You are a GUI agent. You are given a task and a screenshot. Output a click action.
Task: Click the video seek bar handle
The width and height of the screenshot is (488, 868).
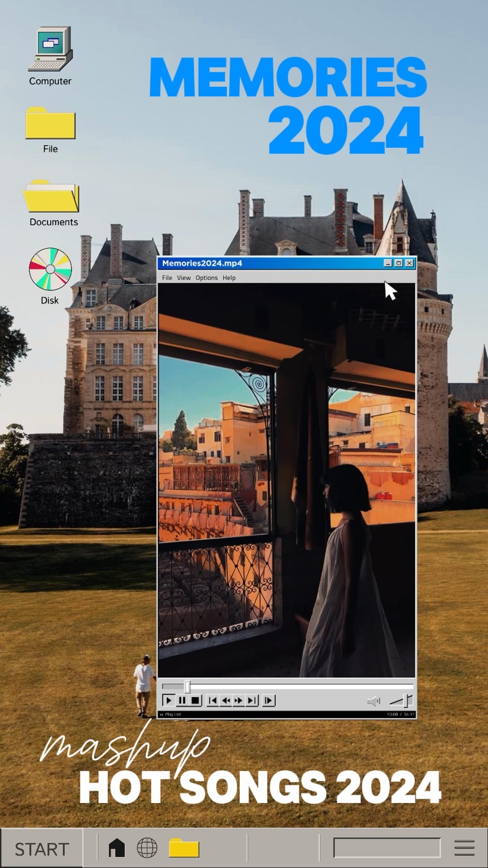(187, 687)
